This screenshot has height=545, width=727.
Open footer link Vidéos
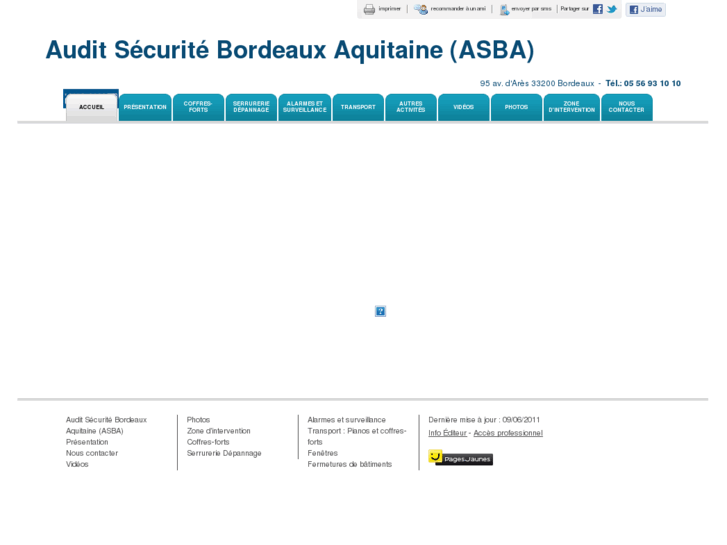click(77, 464)
